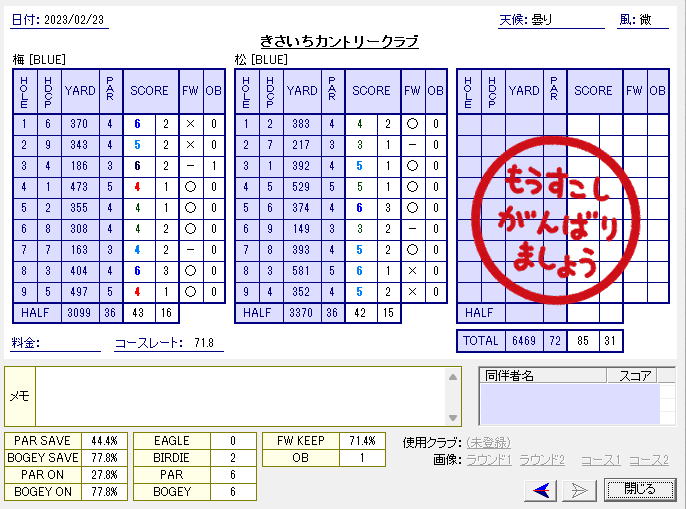Image resolution: width=686 pixels, height=509 pixels.
Task: Click 梅 hole 8 yard 404
Action: click(x=79, y=271)
